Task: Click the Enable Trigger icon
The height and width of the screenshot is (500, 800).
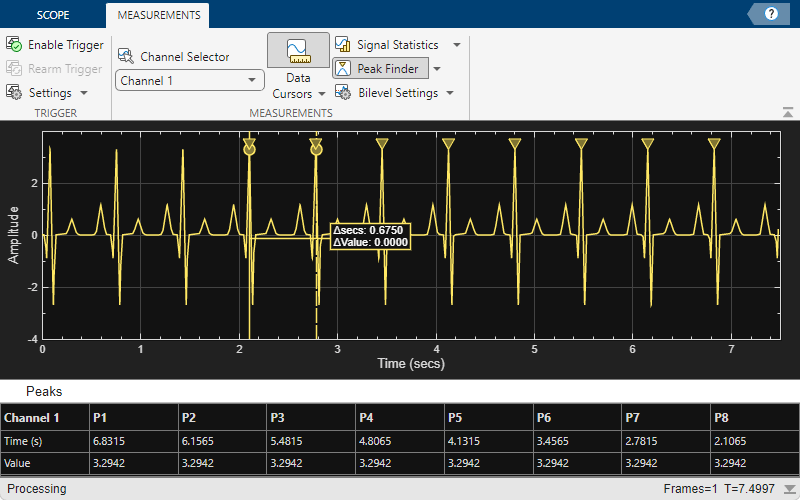Action: click(x=15, y=45)
